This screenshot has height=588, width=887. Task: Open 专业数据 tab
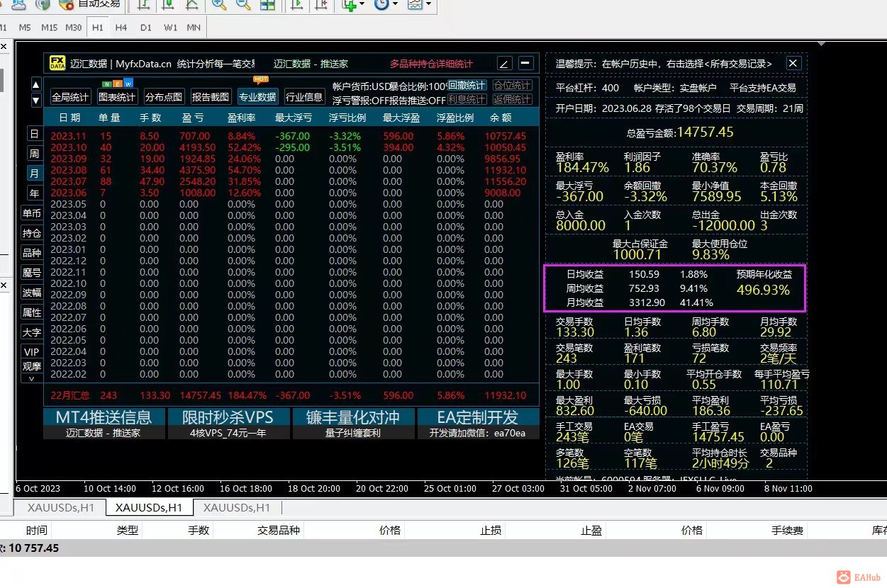tap(257, 97)
